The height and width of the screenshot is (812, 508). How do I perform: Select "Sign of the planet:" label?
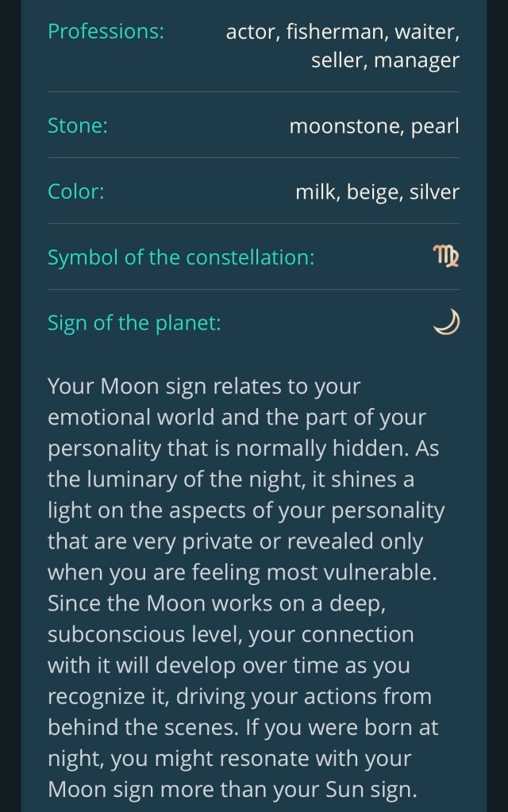click(134, 323)
